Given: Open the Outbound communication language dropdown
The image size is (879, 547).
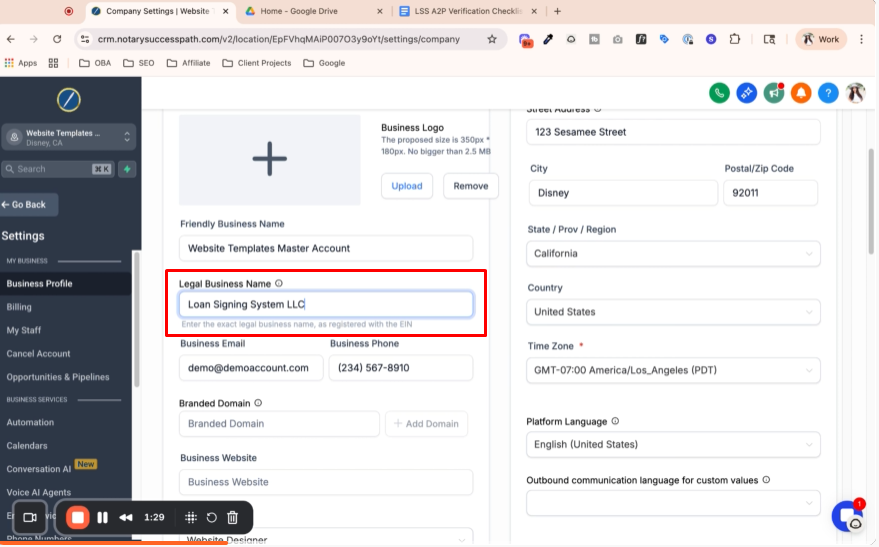Looking at the screenshot, I should pyautogui.click(x=673, y=503).
